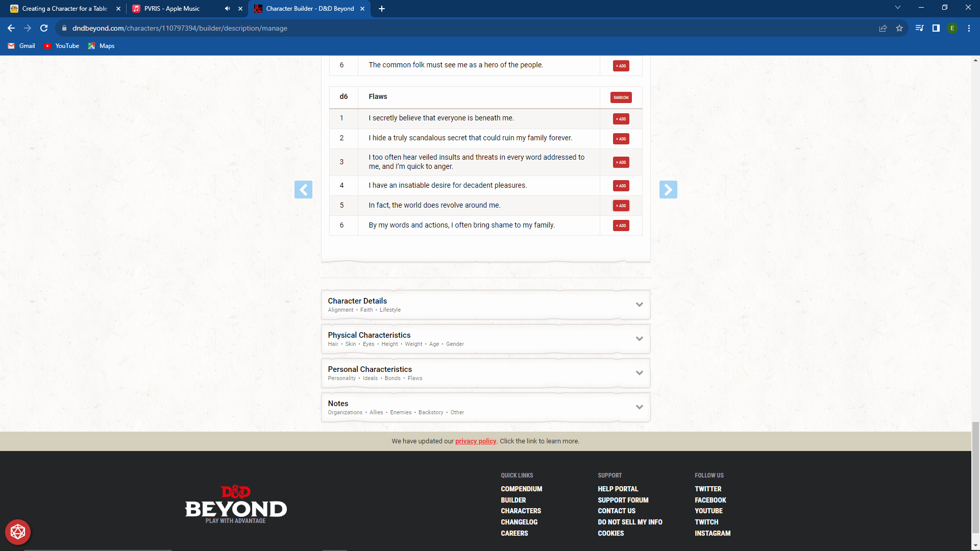
Task: Open the media playback control icon in toolbar
Action: (919, 28)
